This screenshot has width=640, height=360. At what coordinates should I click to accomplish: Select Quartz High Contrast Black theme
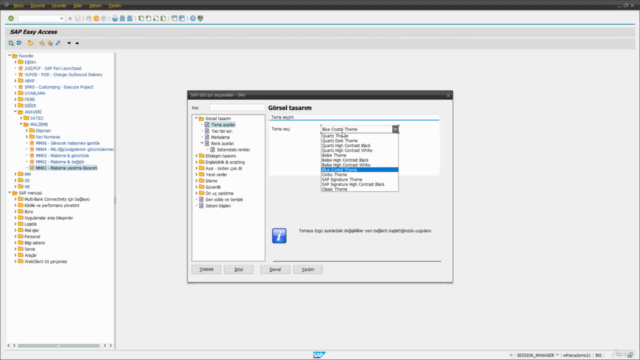tap(359, 146)
